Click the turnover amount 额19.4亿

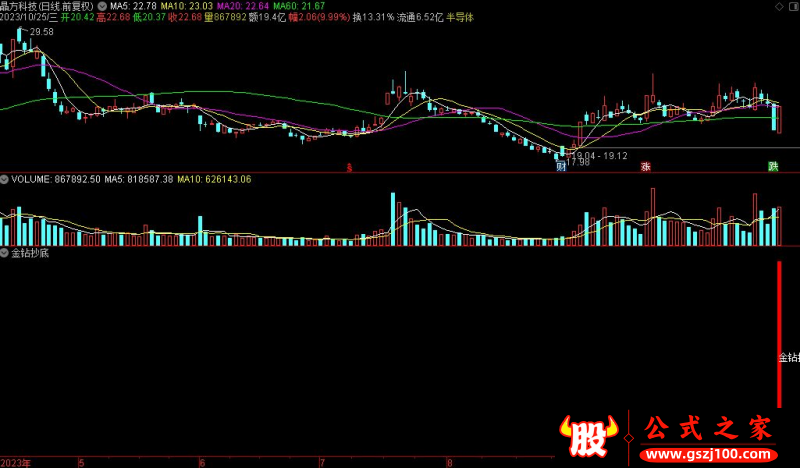pos(267,17)
